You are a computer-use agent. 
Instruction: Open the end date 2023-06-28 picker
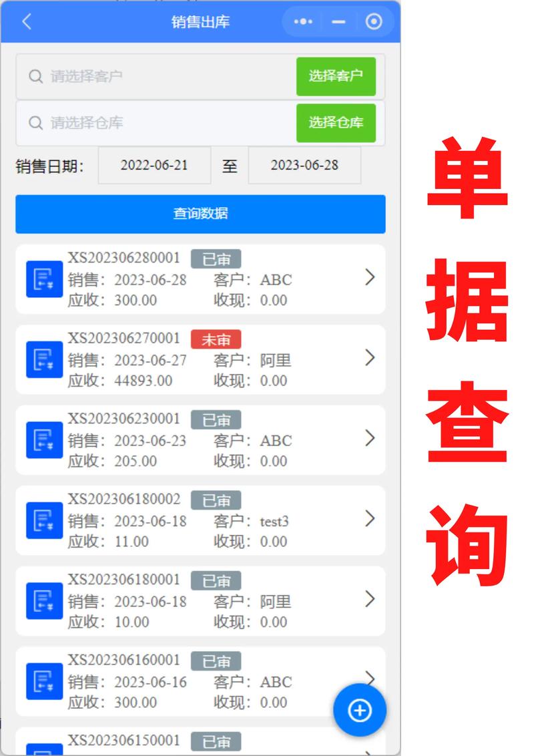(x=304, y=166)
